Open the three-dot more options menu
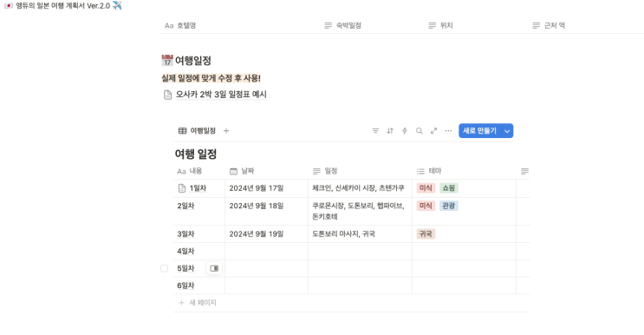 point(448,131)
